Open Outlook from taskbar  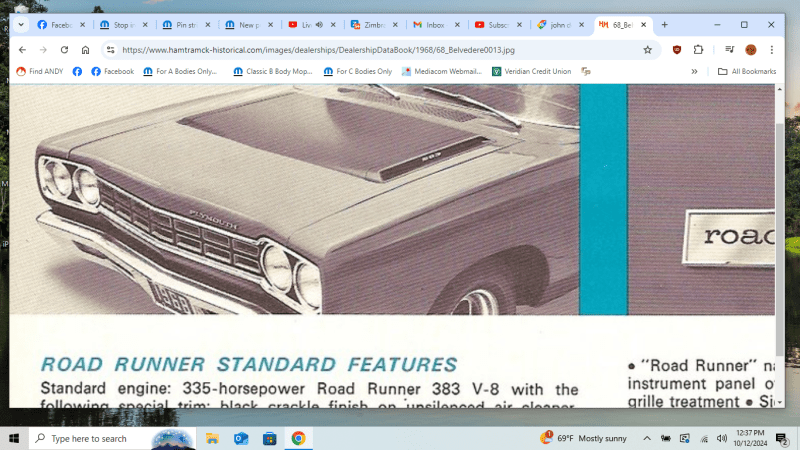[x=241, y=438]
